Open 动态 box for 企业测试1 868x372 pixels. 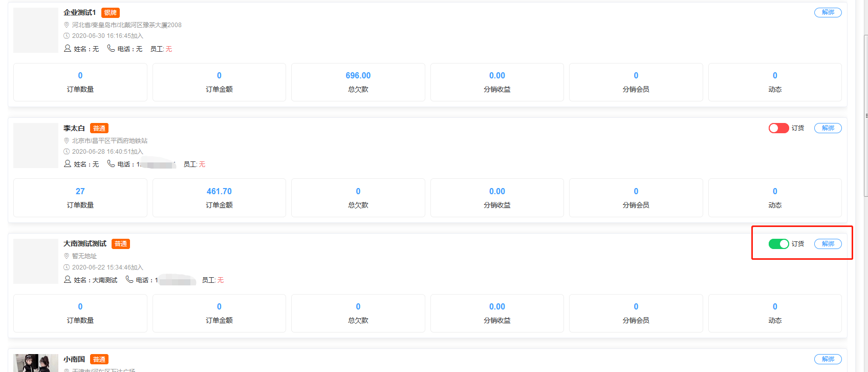pos(775,82)
